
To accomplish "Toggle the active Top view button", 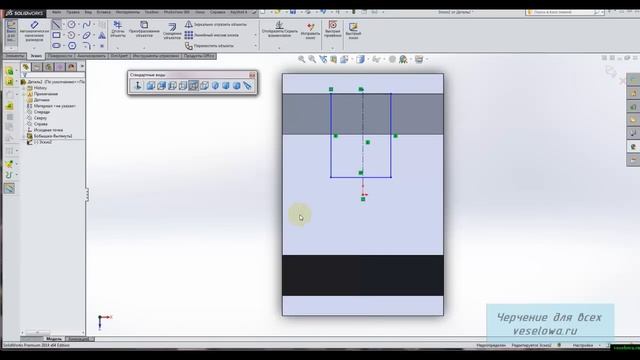I will point(193,86).
